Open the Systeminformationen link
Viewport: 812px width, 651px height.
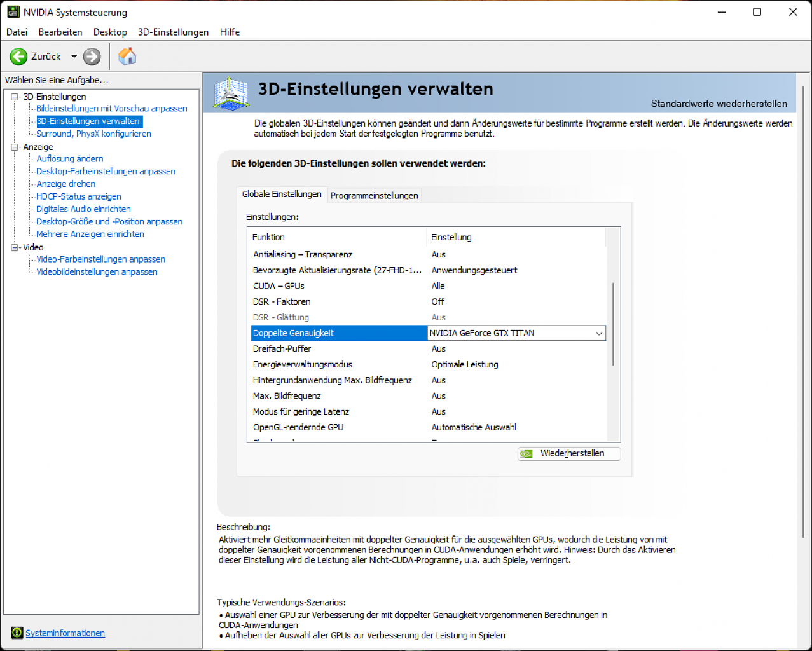65,633
